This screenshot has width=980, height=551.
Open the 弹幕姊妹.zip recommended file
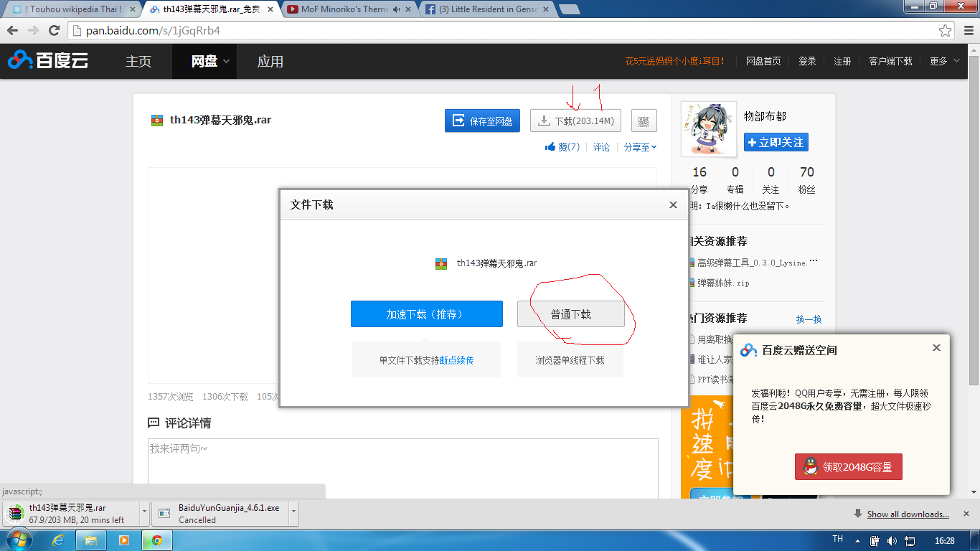point(723,283)
